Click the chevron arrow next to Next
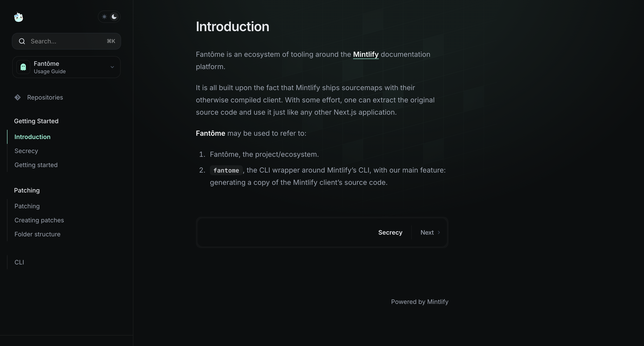This screenshot has width=644, height=346. point(439,232)
